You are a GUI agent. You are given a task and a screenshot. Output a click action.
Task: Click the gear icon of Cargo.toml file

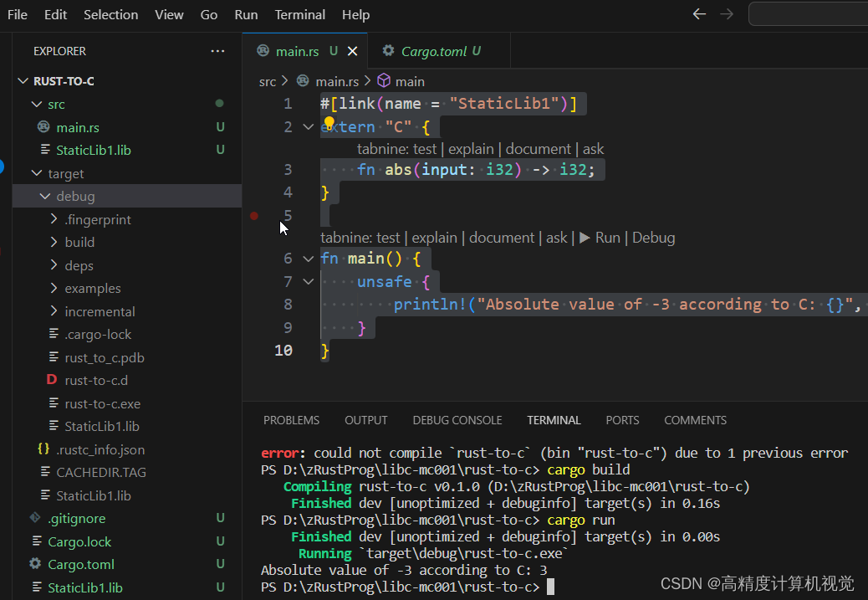35,564
